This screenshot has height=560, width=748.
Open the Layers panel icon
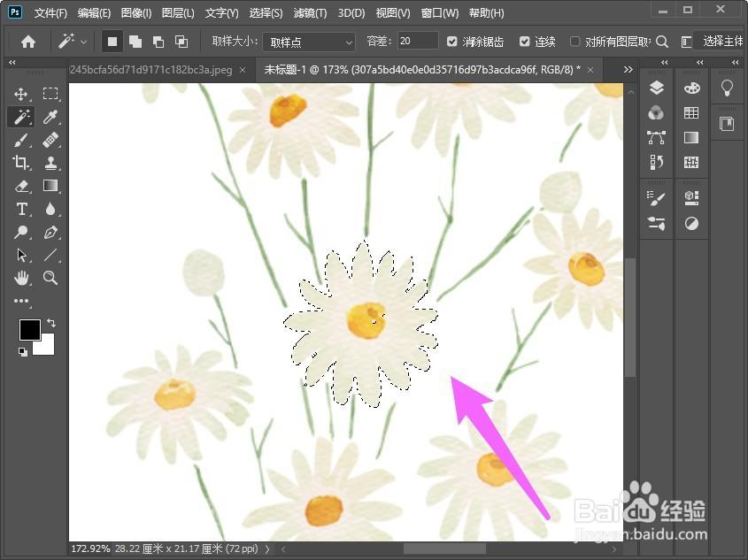tap(657, 88)
